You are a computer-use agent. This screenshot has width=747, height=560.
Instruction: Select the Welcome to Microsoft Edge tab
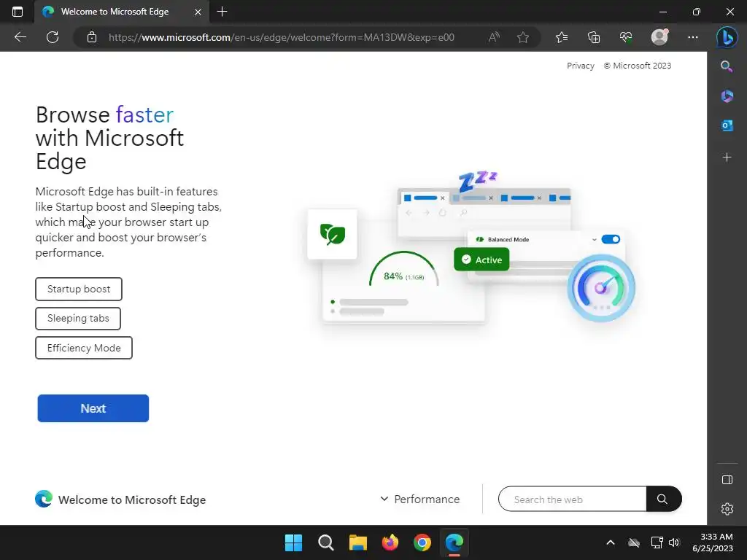(122, 12)
